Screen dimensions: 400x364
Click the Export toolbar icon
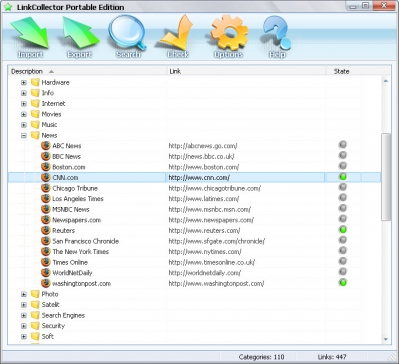click(x=80, y=37)
